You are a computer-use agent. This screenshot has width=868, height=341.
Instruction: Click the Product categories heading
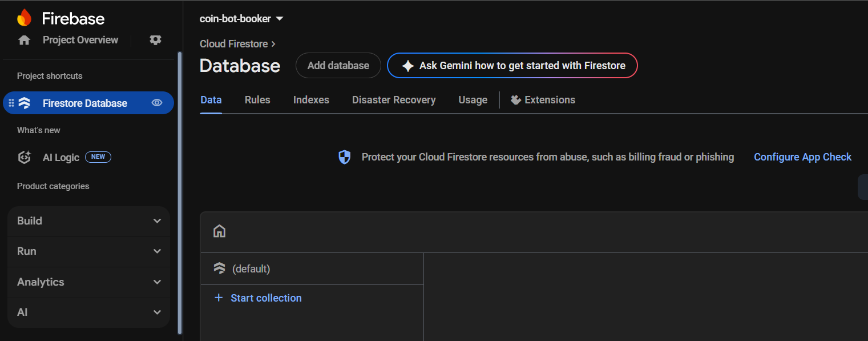pyautogui.click(x=53, y=186)
